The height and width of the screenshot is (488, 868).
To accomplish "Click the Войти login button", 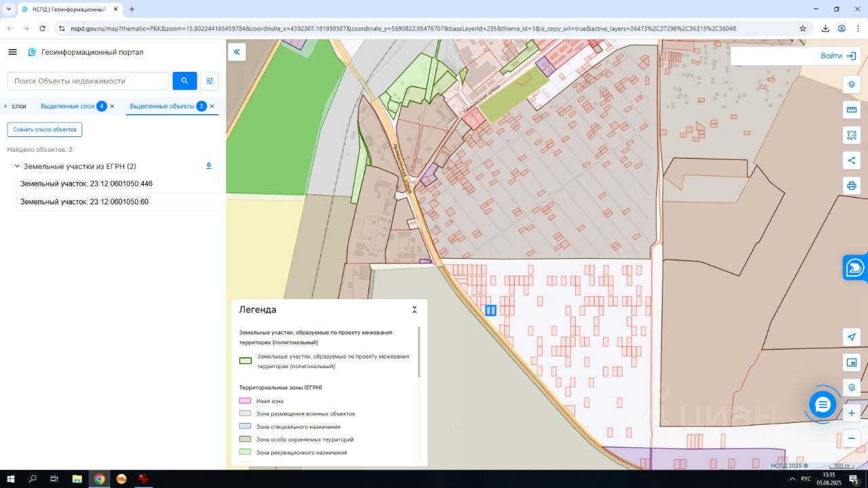I will coord(831,56).
